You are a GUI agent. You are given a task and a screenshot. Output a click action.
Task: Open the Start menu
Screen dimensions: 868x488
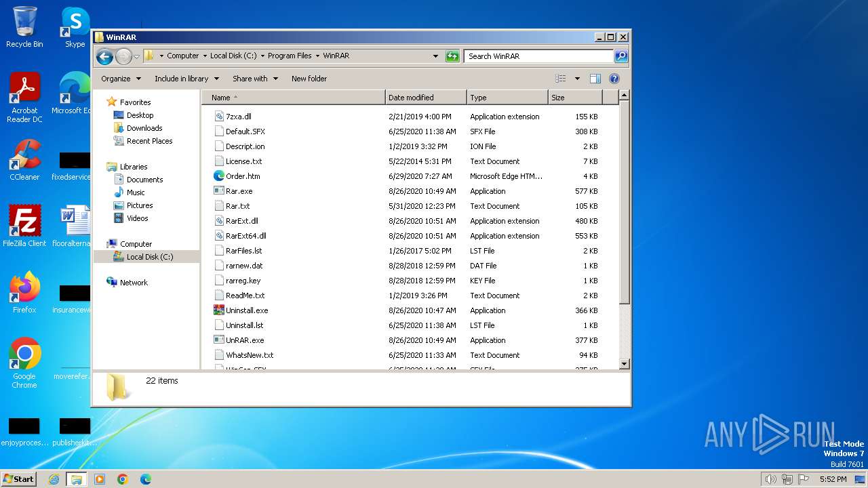pyautogui.click(x=18, y=479)
